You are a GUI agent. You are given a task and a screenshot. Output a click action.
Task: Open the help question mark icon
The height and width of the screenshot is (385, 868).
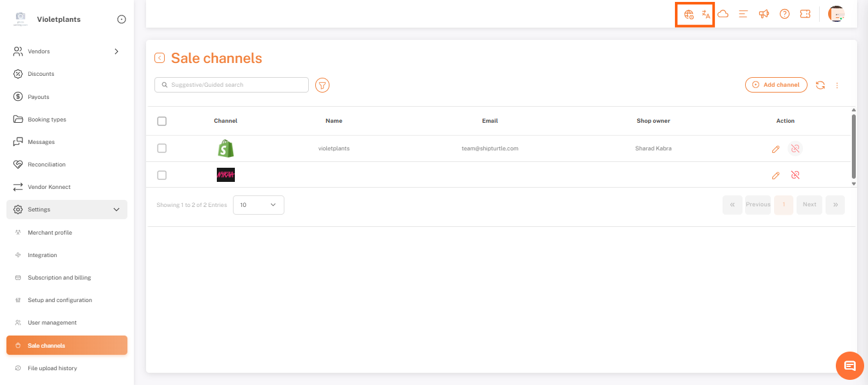tap(784, 14)
